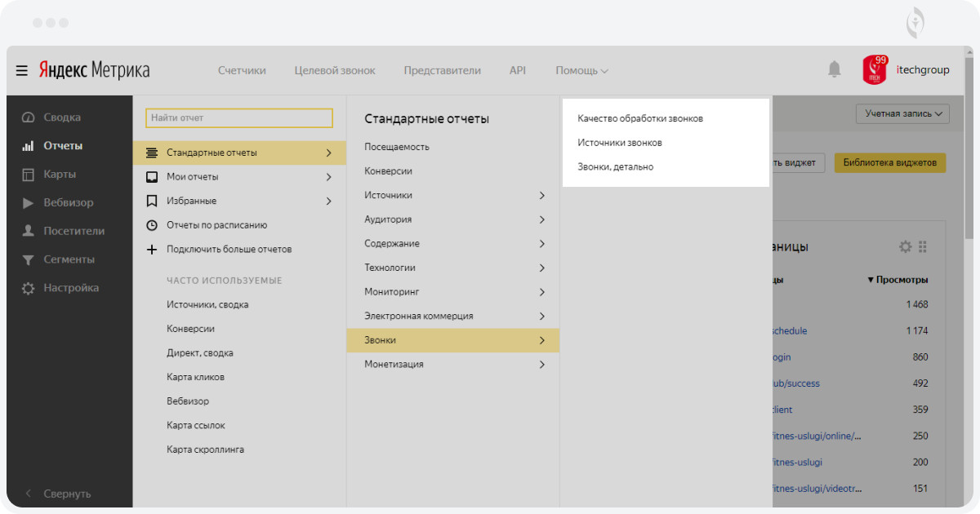
Task: Click the Библиотека виджетов button
Action: click(x=889, y=162)
